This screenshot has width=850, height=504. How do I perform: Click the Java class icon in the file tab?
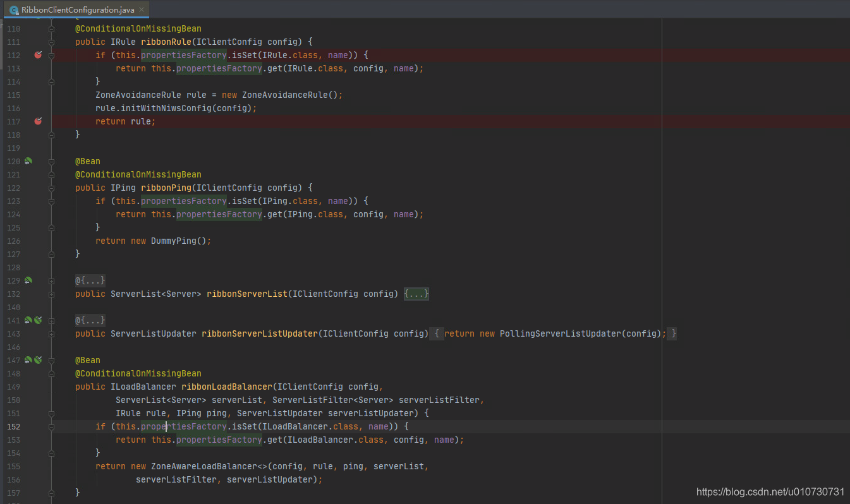[x=14, y=10]
